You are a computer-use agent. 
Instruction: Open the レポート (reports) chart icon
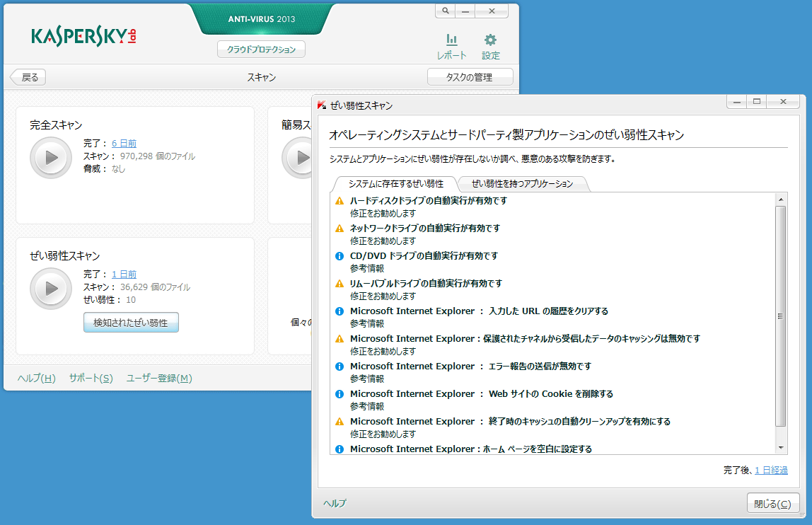451,40
